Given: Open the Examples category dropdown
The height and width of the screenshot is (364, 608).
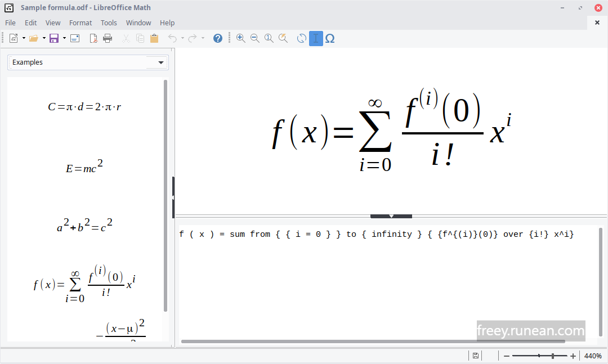Looking at the screenshot, I should click(x=160, y=62).
